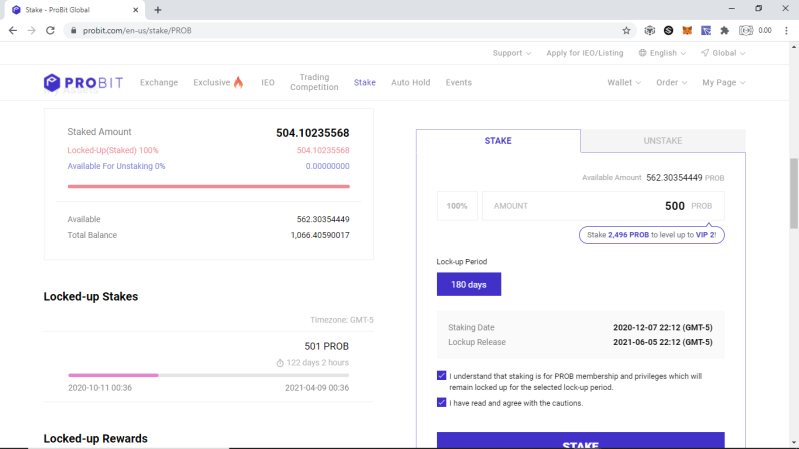
Task: Click Staking Date 2020-12-07 22:12
Action: pyautogui.click(x=662, y=327)
